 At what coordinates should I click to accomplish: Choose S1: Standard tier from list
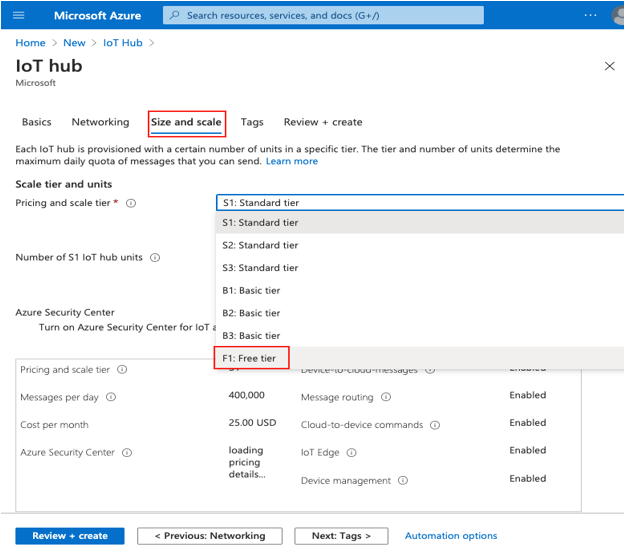click(420, 222)
